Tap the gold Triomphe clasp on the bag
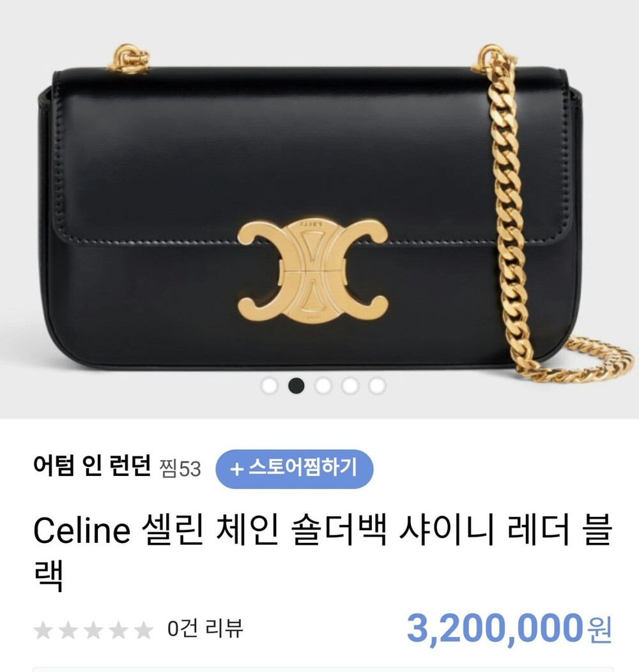The image size is (639, 672). coord(313,271)
